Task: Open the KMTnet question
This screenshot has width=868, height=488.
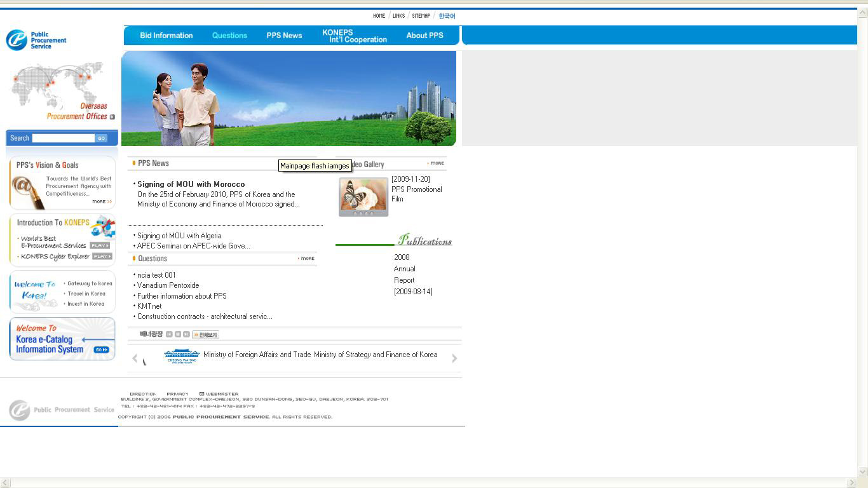Action: [149, 306]
